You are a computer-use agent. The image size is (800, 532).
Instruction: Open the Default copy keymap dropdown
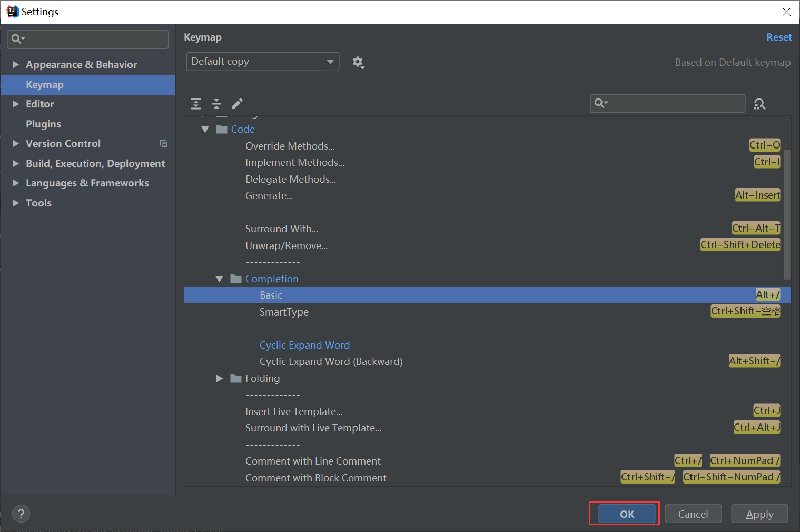[x=263, y=62]
